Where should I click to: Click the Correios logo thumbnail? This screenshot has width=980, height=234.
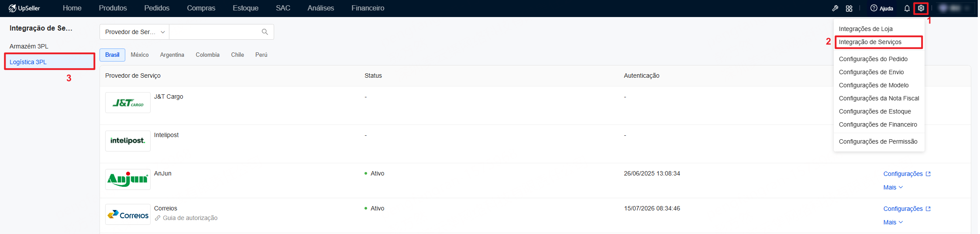click(128, 214)
